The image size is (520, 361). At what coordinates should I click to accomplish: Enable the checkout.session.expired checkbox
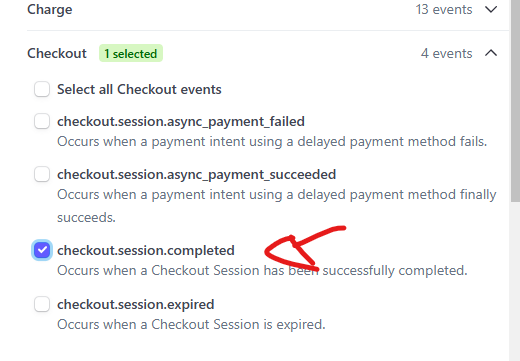pyautogui.click(x=42, y=304)
